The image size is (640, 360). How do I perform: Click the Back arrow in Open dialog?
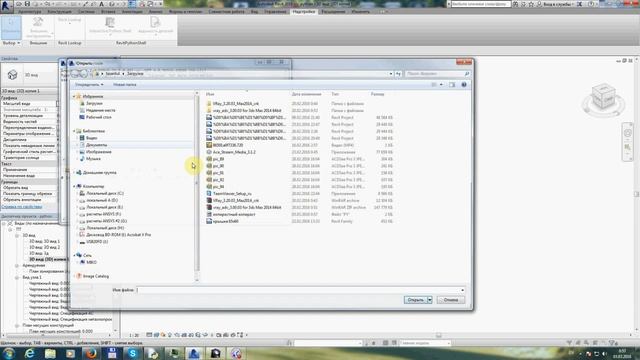click(75, 74)
